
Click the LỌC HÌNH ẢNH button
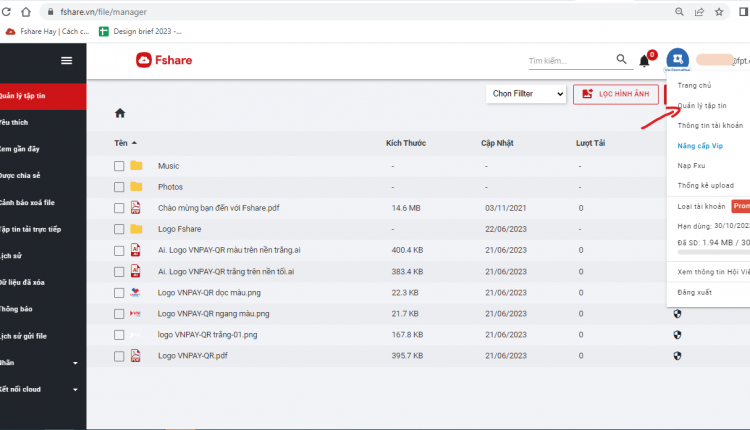pos(616,94)
